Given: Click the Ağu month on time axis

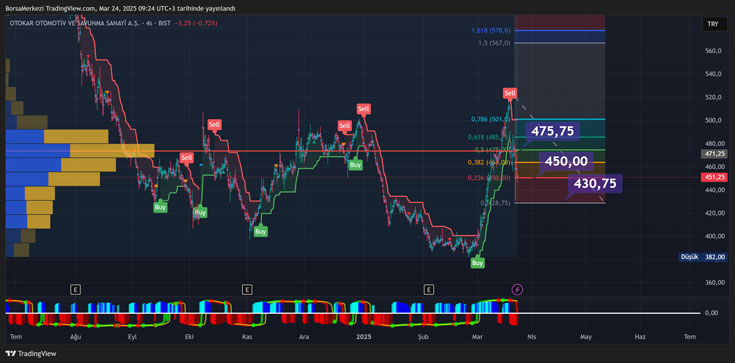Looking at the screenshot, I should pos(75,337).
